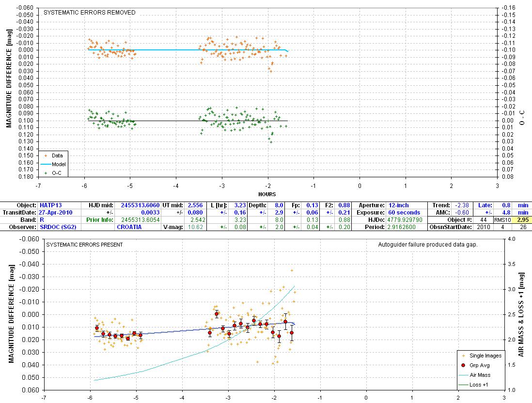Select the 'UT mid:' label

[x=172, y=205]
